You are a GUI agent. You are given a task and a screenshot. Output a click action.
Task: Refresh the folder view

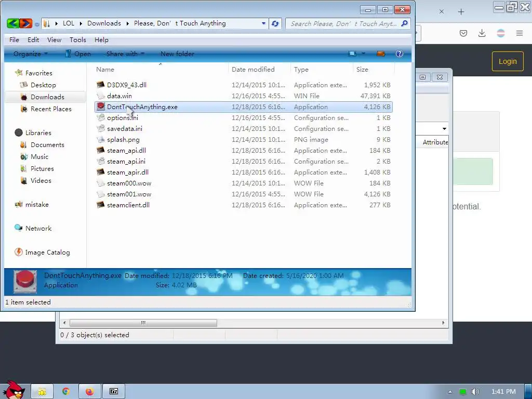coord(275,23)
